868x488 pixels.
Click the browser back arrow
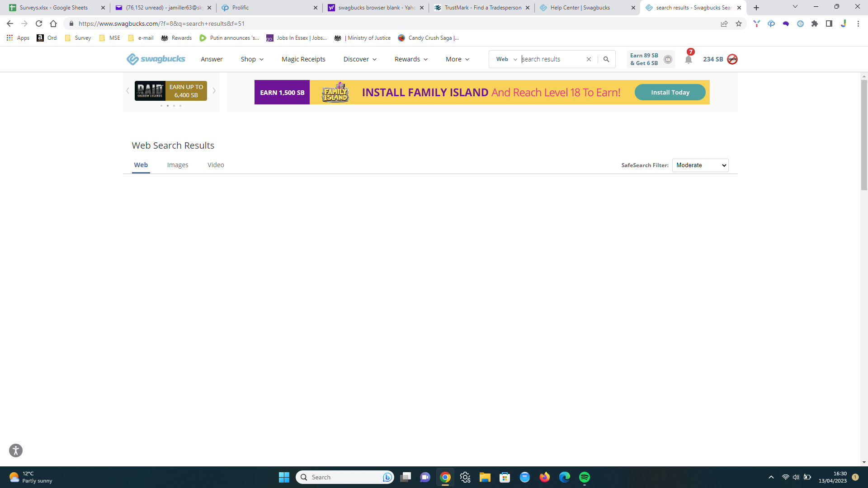coord(10,23)
